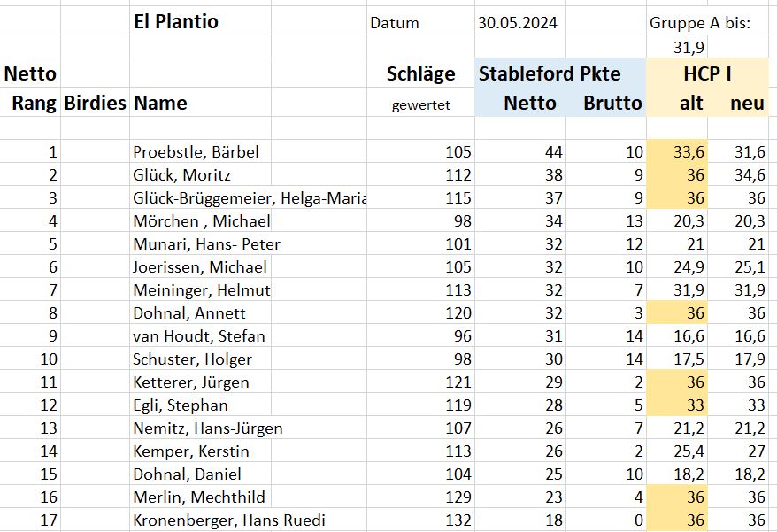
Task: Select Joerissen, Michael new HCP 25,1
Action: click(x=738, y=267)
